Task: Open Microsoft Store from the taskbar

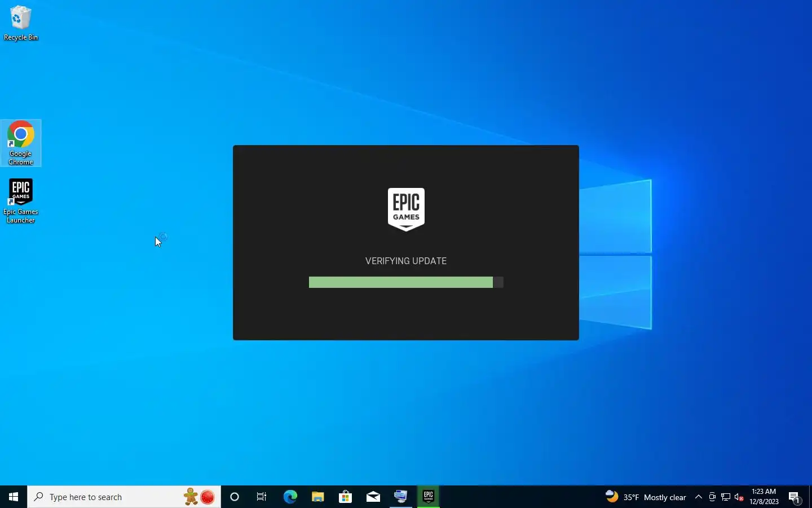Action: (346, 497)
